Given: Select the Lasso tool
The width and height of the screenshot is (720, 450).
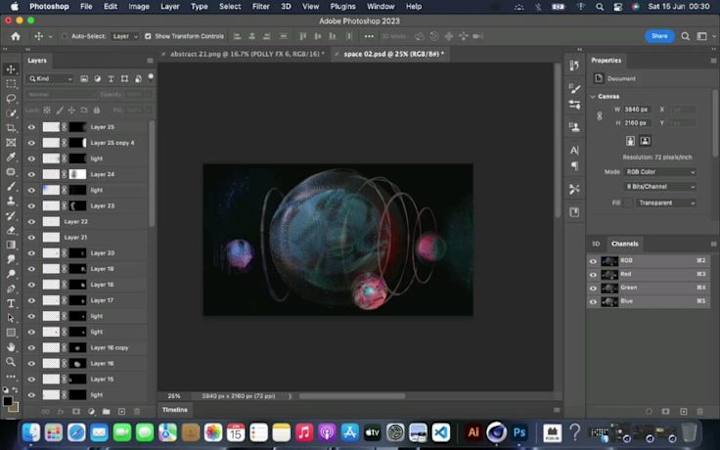Looking at the screenshot, I should 11,99.
